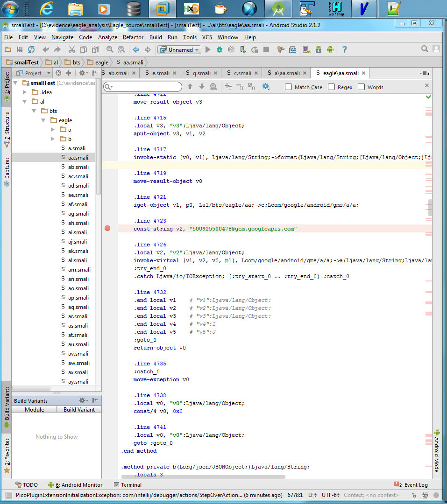Remove the breakpoint at line 4723
The height and width of the screenshot is (504, 447).
pos(107,228)
